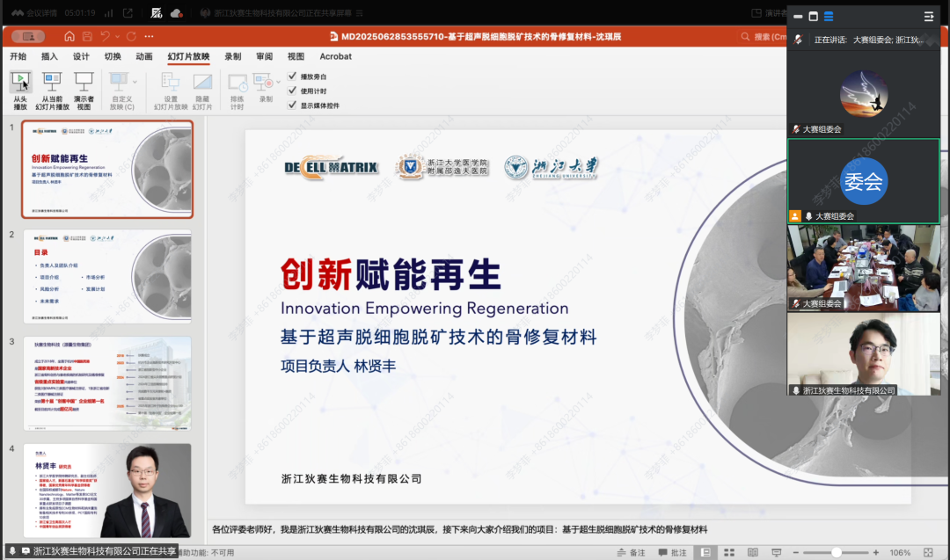Click the annotation pencil icon in meeting bar
The width and height of the screenshot is (950, 560).
pos(157,12)
